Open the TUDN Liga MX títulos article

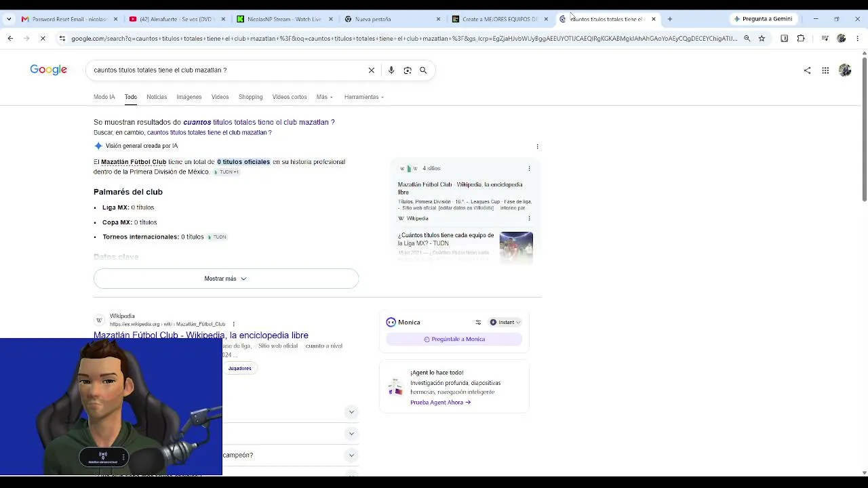click(446, 239)
